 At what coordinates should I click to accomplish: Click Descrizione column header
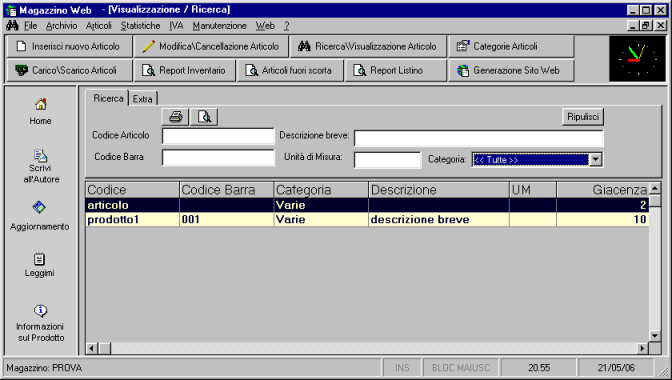(439, 190)
